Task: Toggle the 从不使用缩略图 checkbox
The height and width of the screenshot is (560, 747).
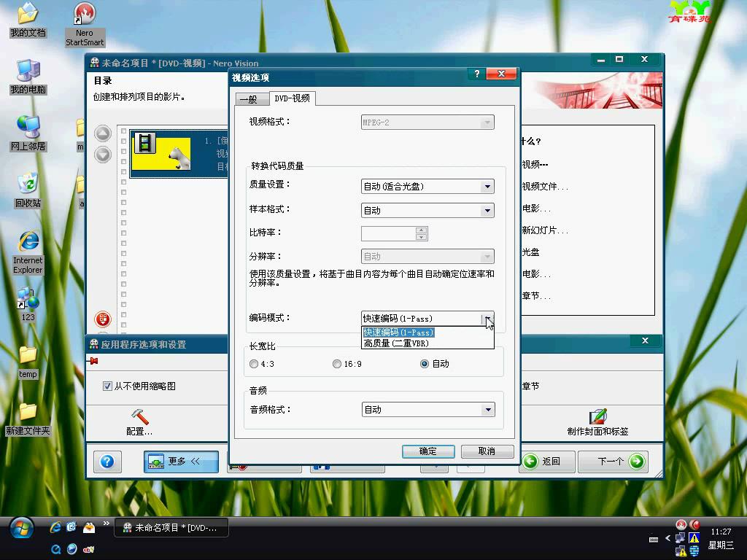Action: point(107,386)
